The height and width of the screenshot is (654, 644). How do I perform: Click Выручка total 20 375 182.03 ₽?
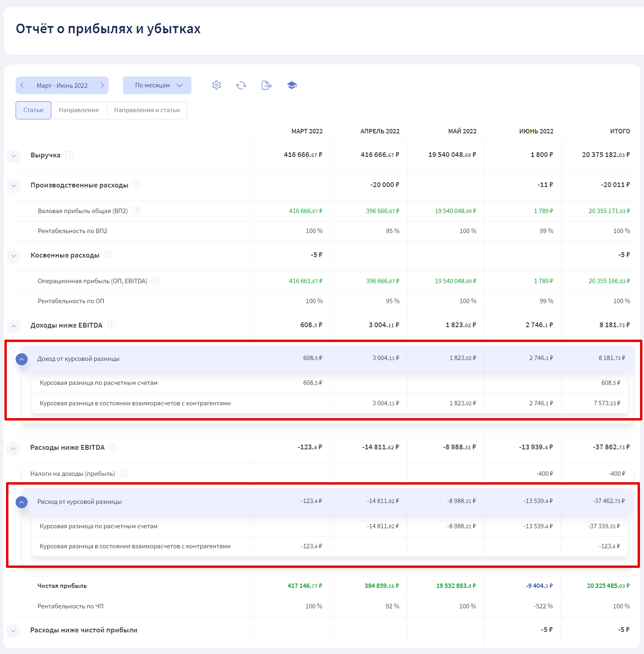pyautogui.click(x=606, y=155)
